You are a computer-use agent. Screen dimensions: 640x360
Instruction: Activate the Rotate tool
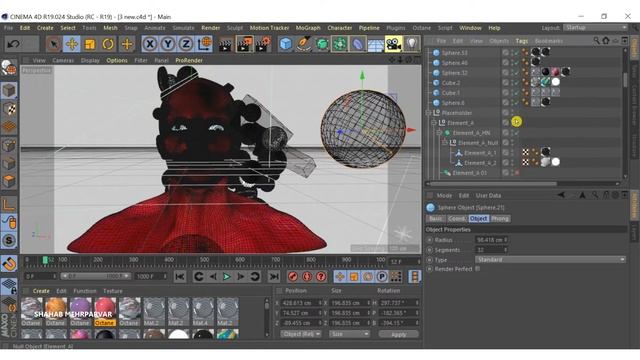point(108,44)
